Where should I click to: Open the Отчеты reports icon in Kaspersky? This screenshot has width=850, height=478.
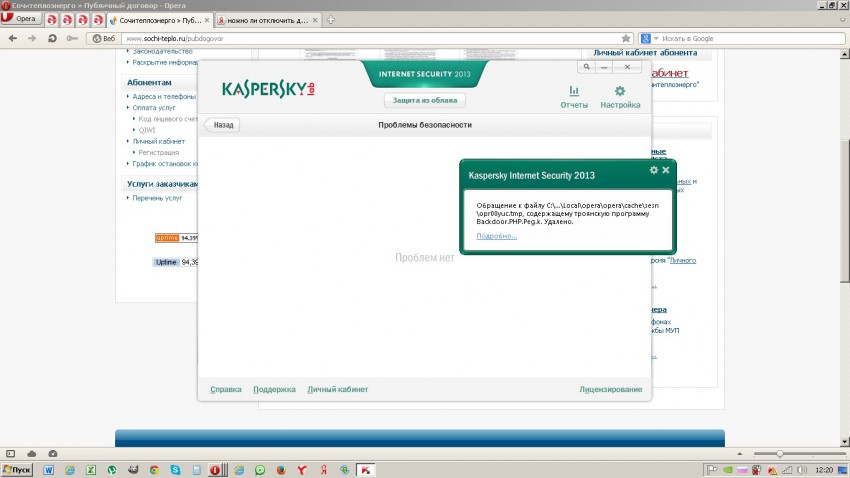[x=574, y=96]
